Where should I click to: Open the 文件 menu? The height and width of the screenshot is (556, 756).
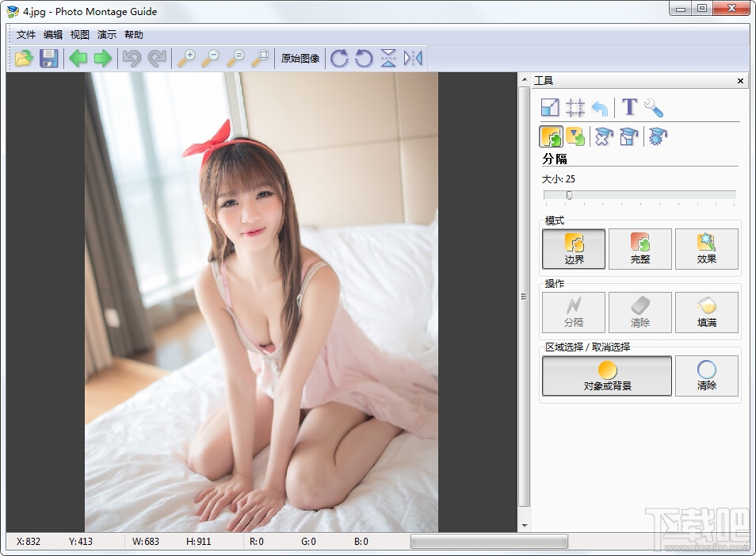[26, 35]
